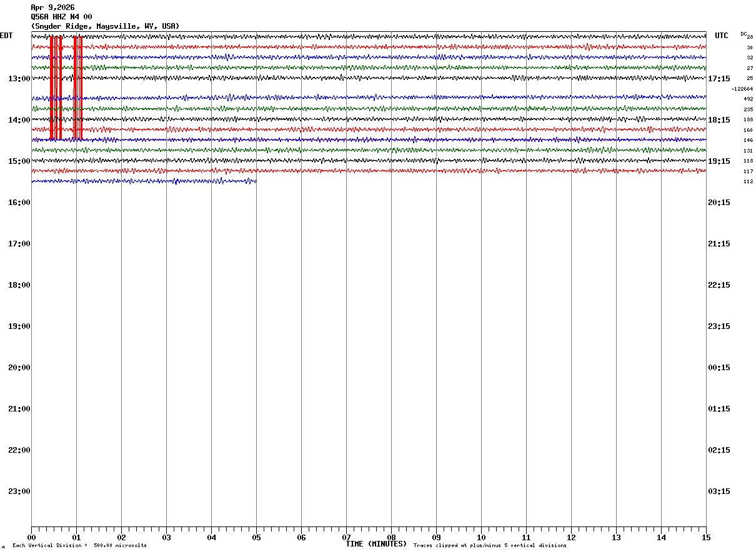Click the UTC time label "23:15"

click(x=719, y=326)
